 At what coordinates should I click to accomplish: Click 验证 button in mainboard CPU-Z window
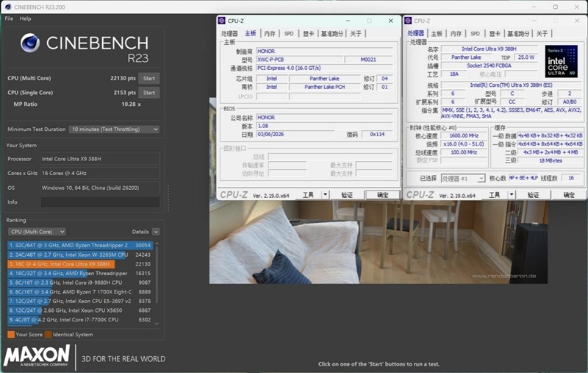[x=347, y=195]
